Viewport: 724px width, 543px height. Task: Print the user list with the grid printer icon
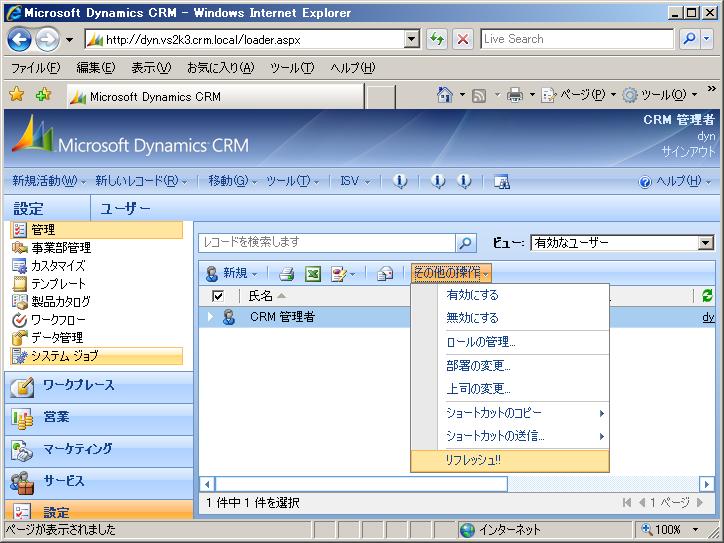(x=286, y=274)
